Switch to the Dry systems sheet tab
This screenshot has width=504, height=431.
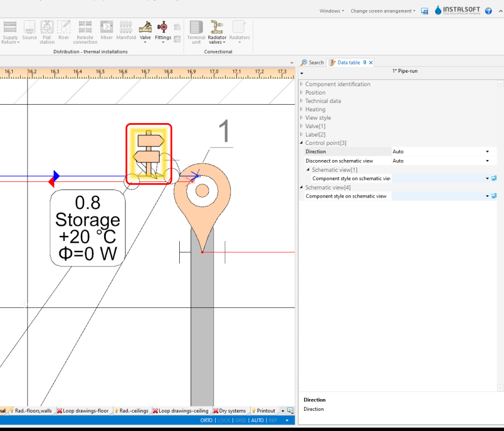230,410
